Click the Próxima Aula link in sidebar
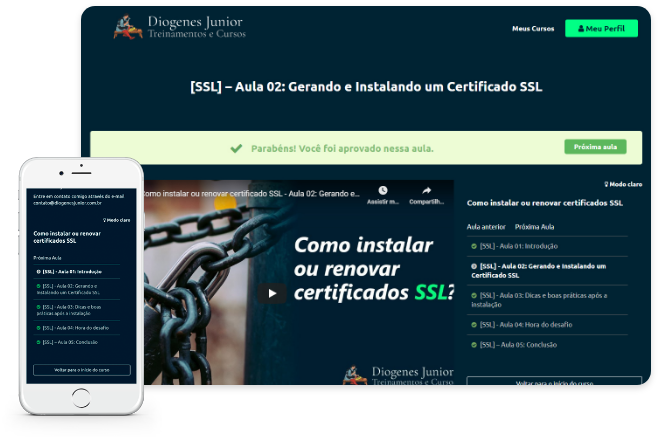Viewport: 660px width, 437px height. (534, 227)
